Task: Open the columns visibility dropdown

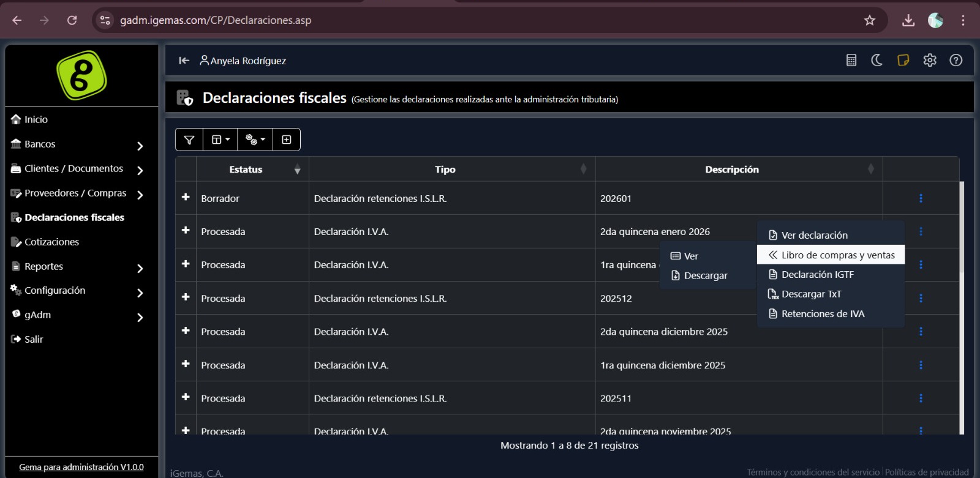Action: coord(221,140)
